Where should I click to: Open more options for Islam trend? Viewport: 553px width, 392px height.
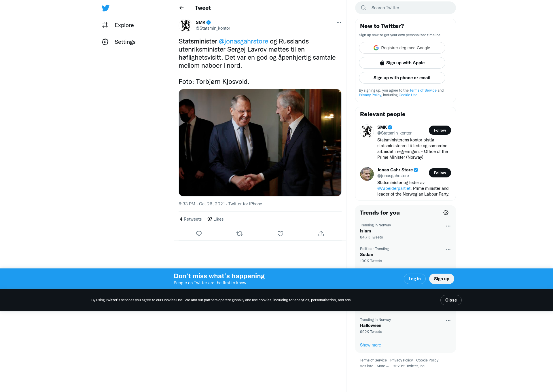click(x=448, y=226)
